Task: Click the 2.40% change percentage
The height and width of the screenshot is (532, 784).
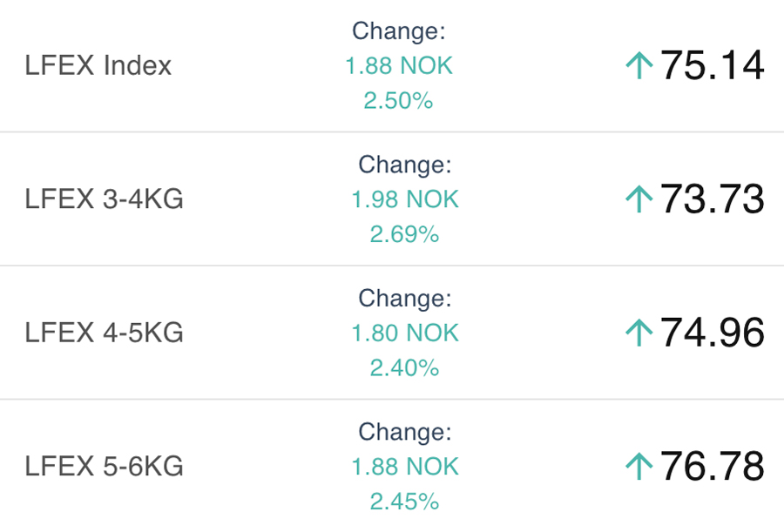Action: pos(404,368)
